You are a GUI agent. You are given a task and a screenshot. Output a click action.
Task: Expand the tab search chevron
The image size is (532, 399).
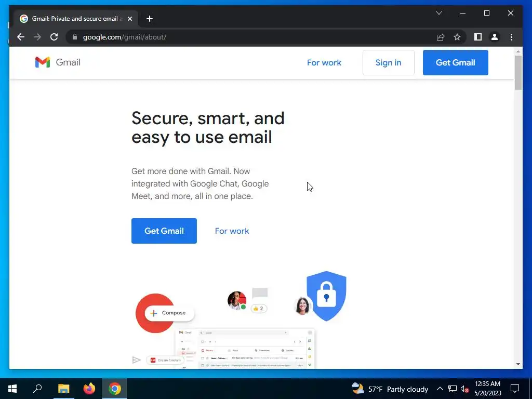(438, 13)
